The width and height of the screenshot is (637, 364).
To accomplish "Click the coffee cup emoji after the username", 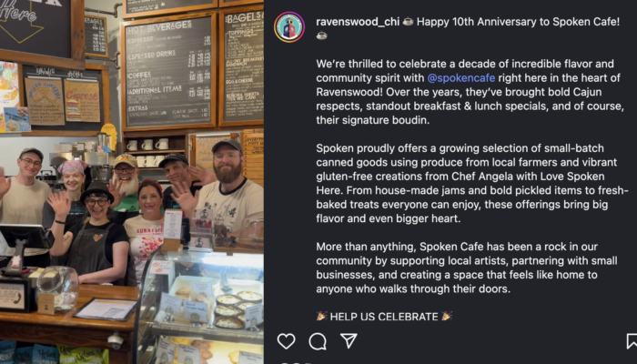I will point(408,22).
